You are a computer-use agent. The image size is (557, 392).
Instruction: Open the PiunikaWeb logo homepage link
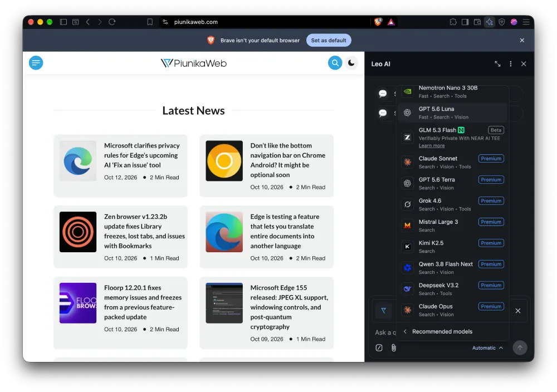[x=194, y=63]
